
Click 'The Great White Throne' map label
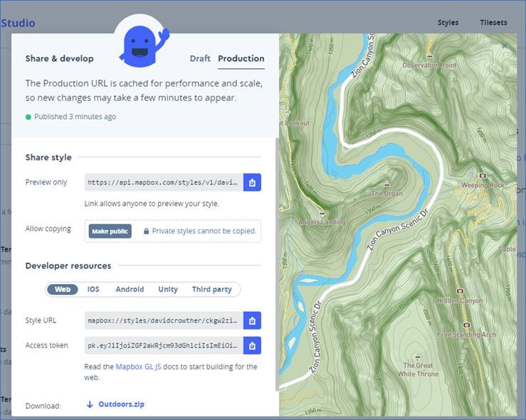click(418, 369)
